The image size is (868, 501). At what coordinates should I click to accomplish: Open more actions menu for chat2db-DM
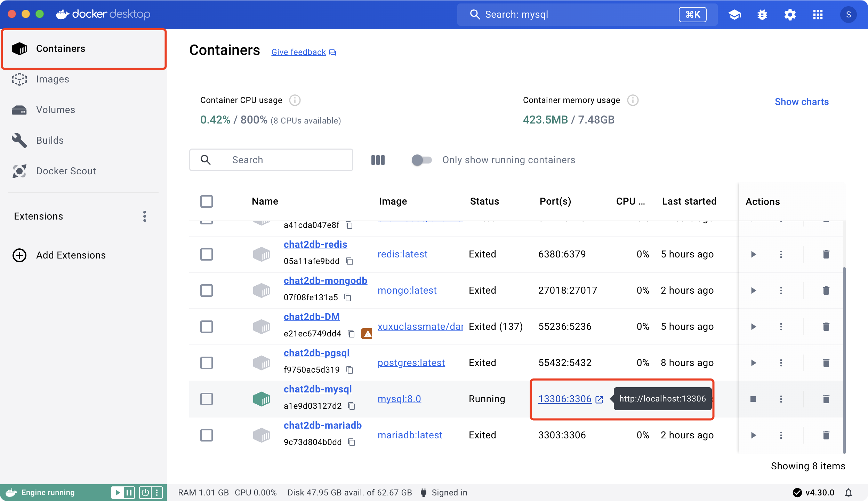(x=781, y=327)
